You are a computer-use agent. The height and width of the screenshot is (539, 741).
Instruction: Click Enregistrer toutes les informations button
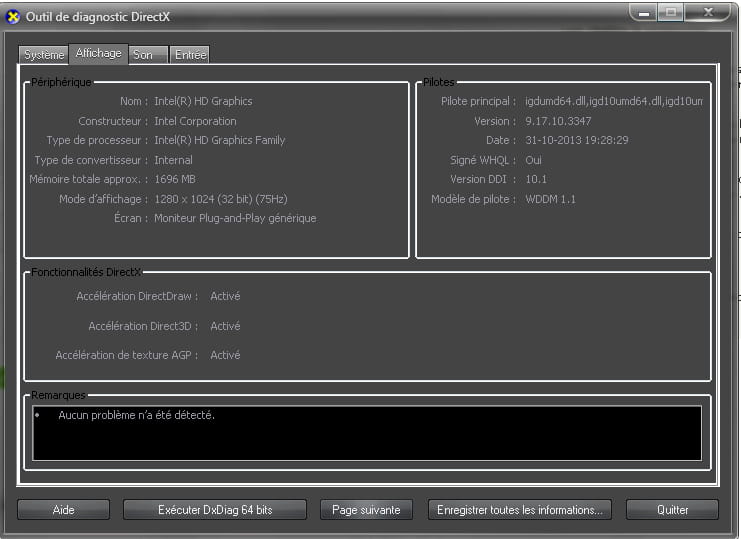tap(519, 509)
